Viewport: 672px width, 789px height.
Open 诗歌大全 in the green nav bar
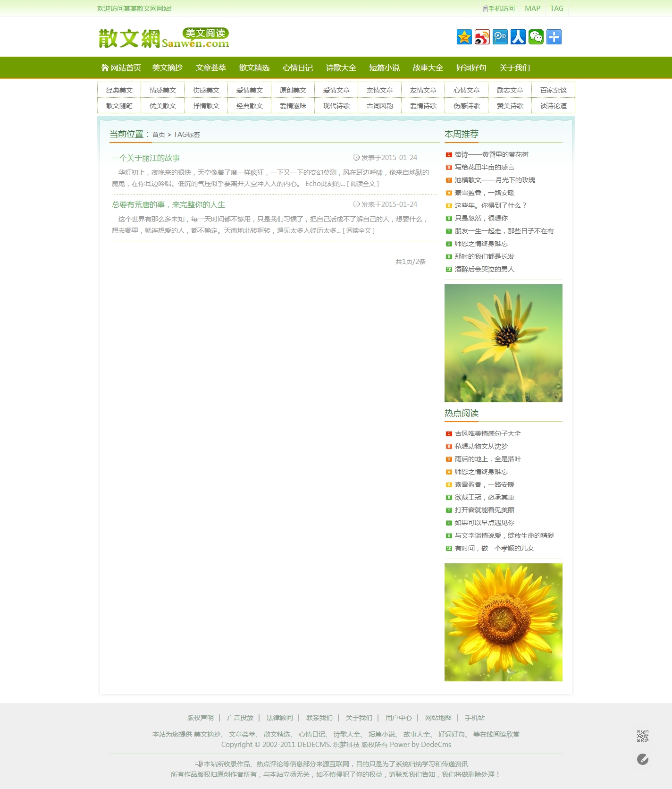[x=341, y=68]
